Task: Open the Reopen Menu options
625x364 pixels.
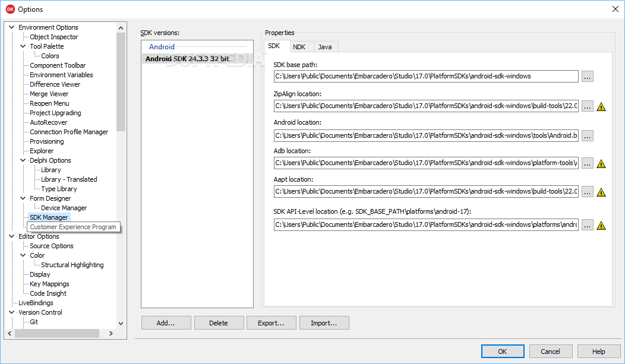Action: coord(49,103)
